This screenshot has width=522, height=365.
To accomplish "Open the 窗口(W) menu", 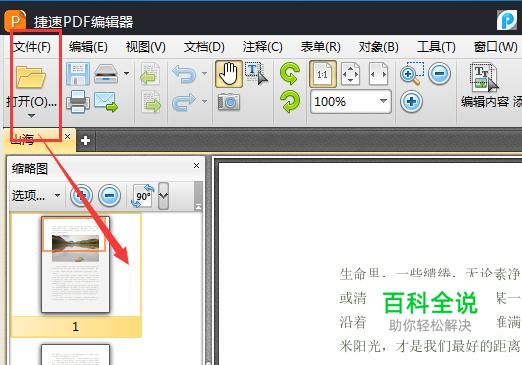I will point(496,47).
